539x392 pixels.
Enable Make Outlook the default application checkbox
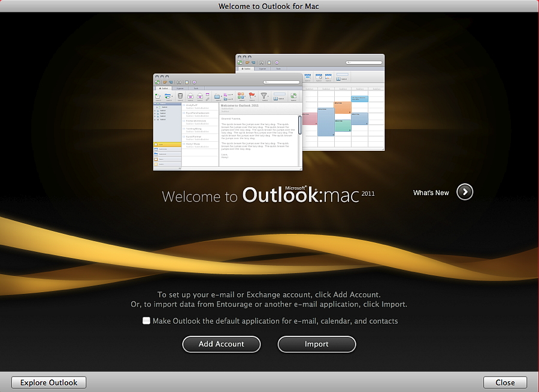(147, 321)
